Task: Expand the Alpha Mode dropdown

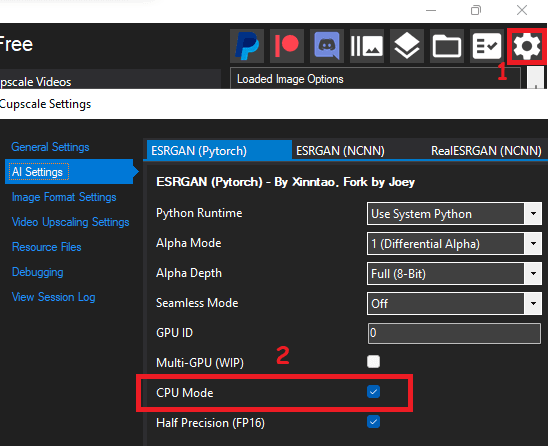Action: 454,243
